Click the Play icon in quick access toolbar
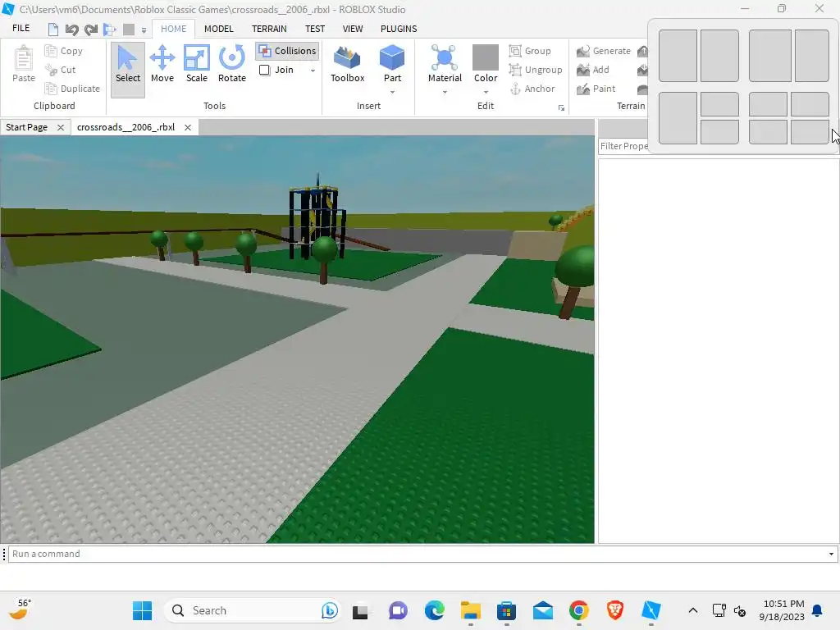The image size is (840, 630). pos(110,29)
